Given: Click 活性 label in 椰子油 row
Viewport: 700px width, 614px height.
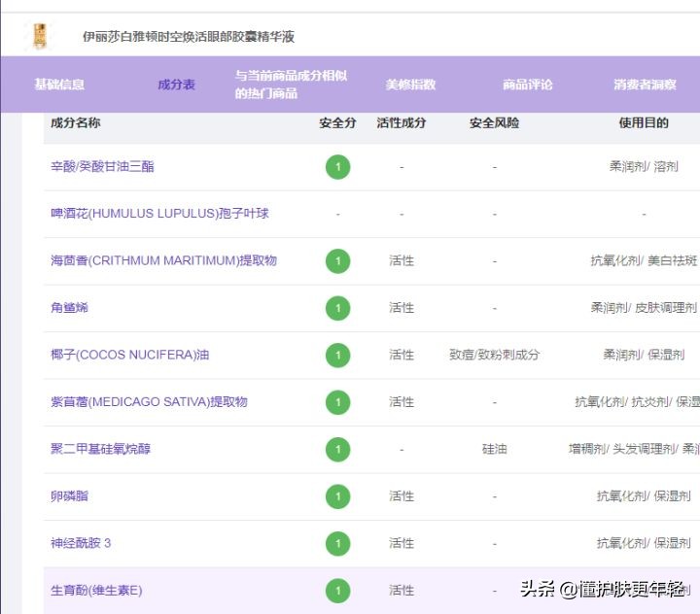Looking at the screenshot, I should click(402, 356).
